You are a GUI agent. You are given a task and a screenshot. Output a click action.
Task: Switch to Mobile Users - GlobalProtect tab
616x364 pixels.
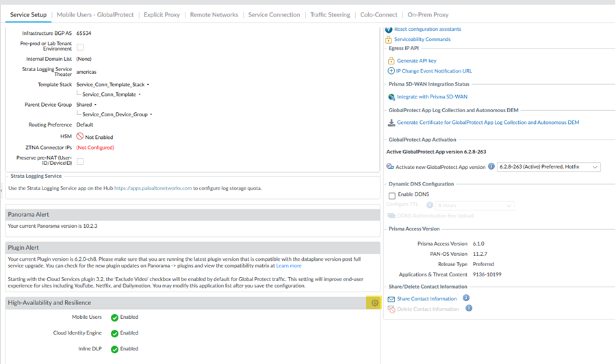(95, 14)
